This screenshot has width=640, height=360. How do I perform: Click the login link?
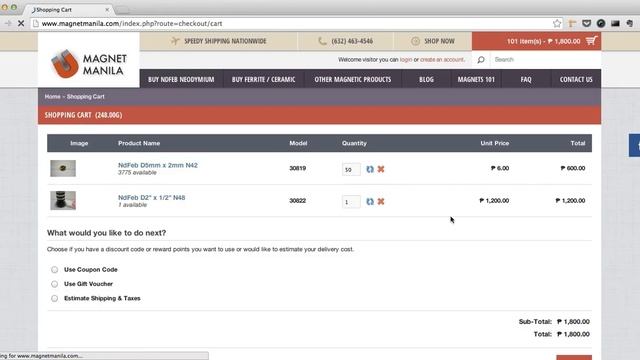pyautogui.click(x=406, y=60)
